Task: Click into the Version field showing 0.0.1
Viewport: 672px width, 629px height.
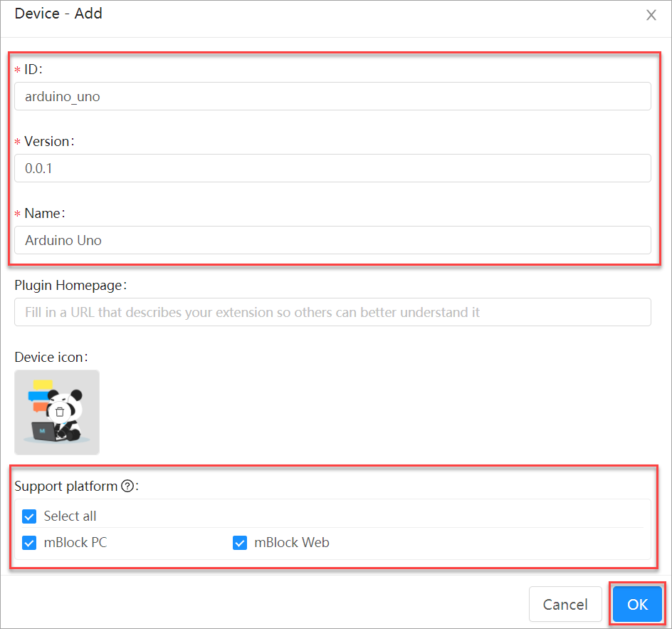Action: 332,169
